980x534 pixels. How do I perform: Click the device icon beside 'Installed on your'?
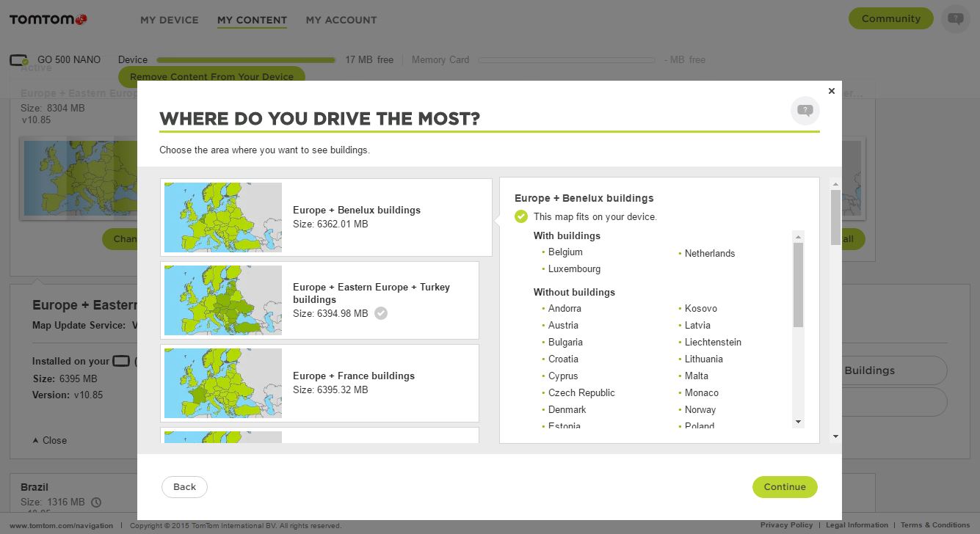(121, 361)
